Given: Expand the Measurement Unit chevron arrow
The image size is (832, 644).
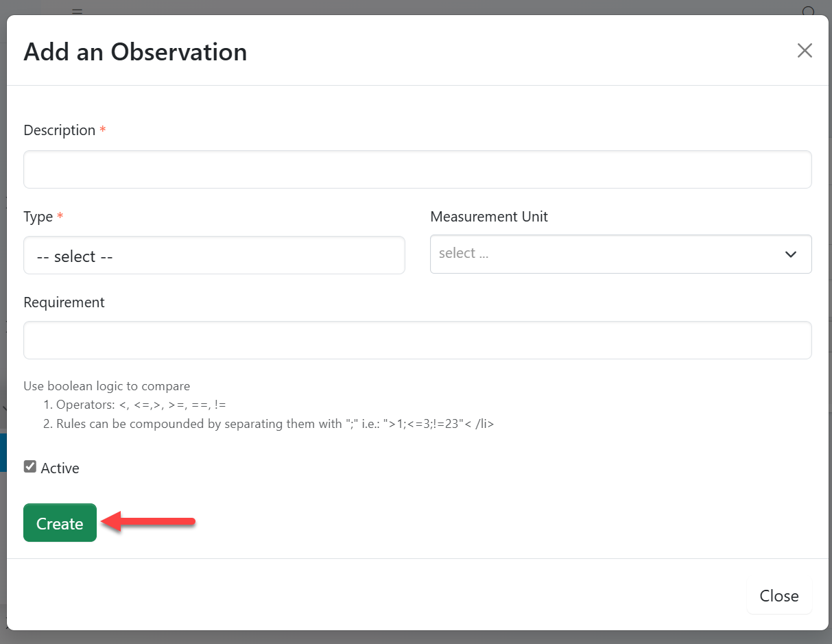Looking at the screenshot, I should [x=790, y=254].
